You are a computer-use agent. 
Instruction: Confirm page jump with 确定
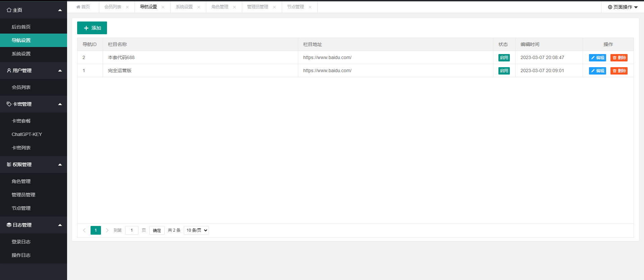157,230
